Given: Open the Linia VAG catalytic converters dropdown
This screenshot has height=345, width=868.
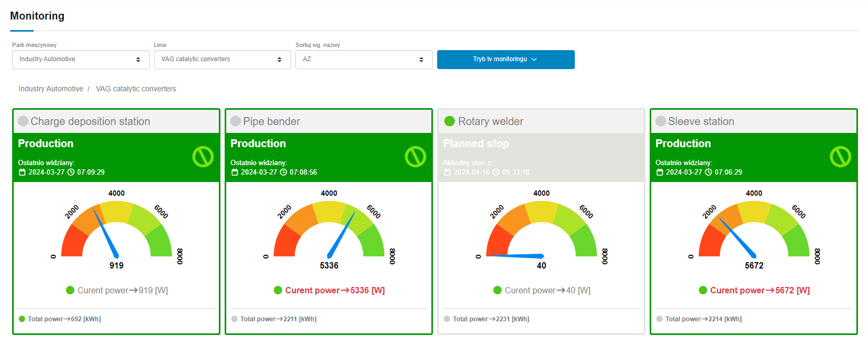Looking at the screenshot, I should pos(222,60).
